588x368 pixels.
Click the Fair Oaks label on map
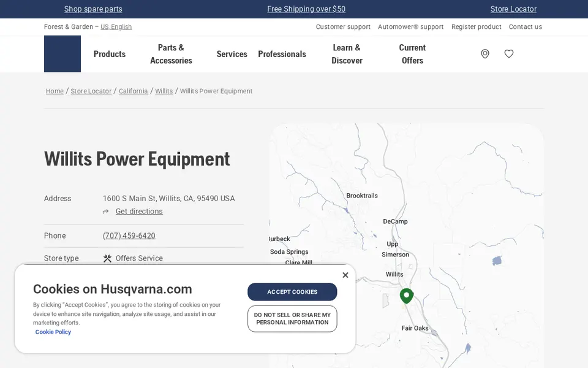(x=415, y=328)
